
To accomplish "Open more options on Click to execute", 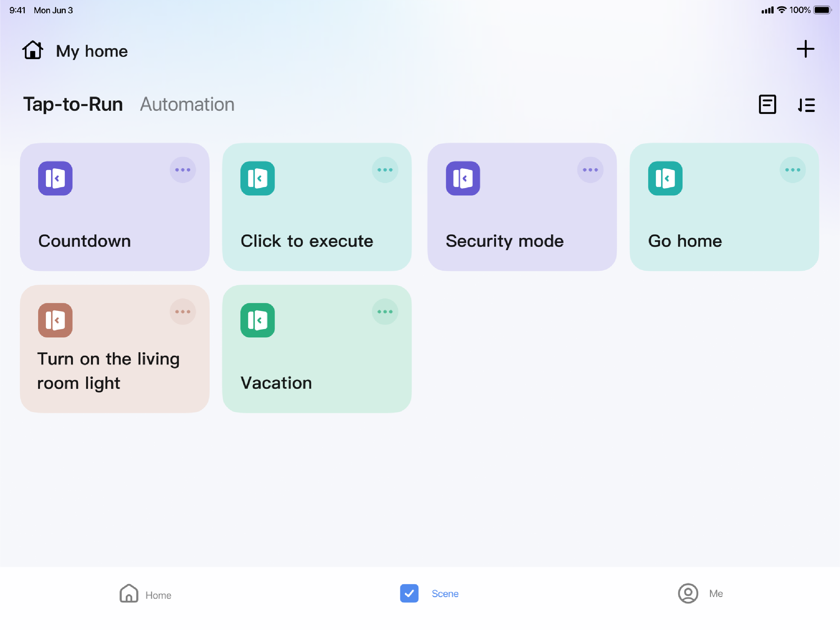I will pos(385,170).
